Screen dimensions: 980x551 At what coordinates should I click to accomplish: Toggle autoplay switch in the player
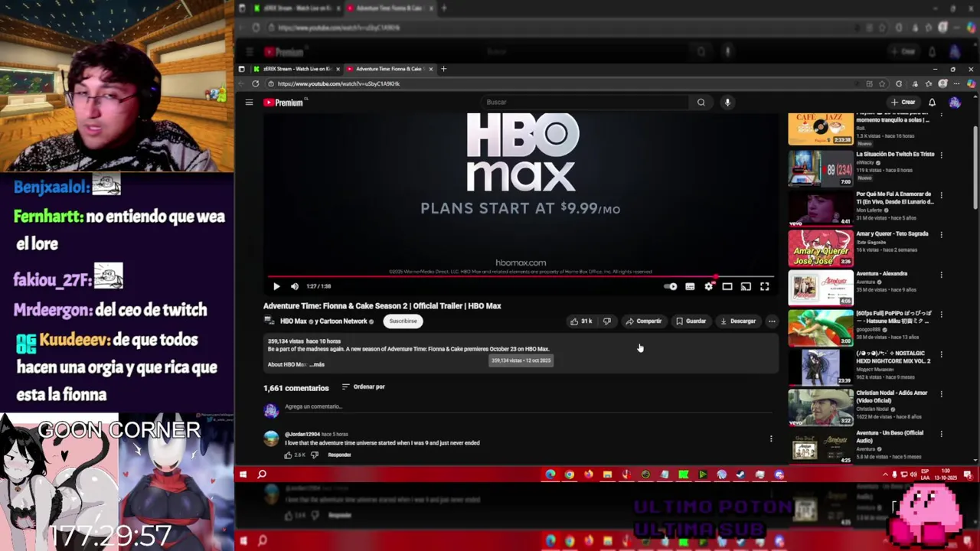671,286
